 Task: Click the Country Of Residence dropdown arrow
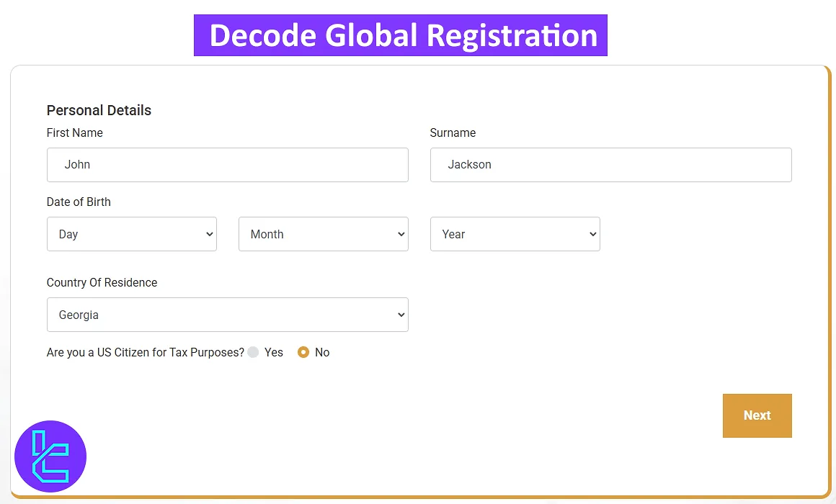(x=400, y=315)
